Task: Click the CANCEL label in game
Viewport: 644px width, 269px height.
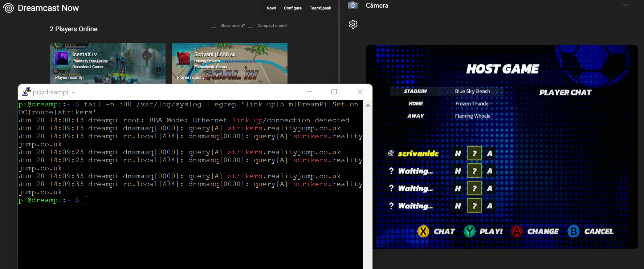Action: 599,231
